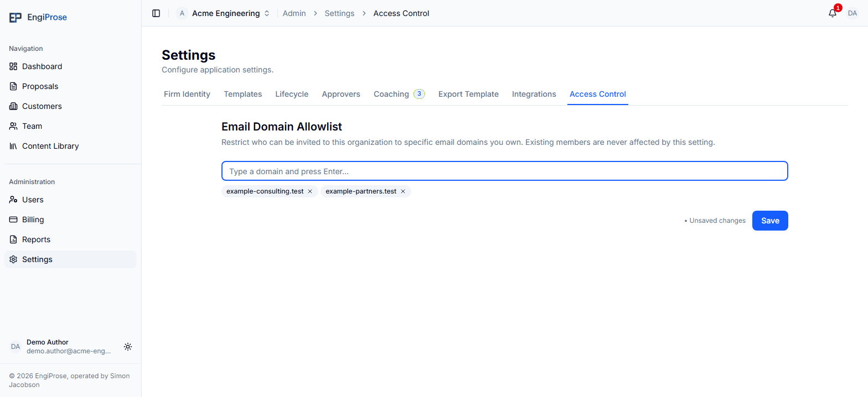Screen dimensions: 868x397
Task: Click the Team people icon
Action: click(13, 126)
